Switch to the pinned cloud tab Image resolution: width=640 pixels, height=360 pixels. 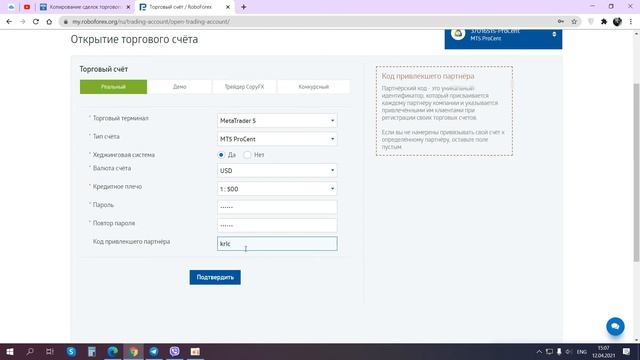pos(11,7)
